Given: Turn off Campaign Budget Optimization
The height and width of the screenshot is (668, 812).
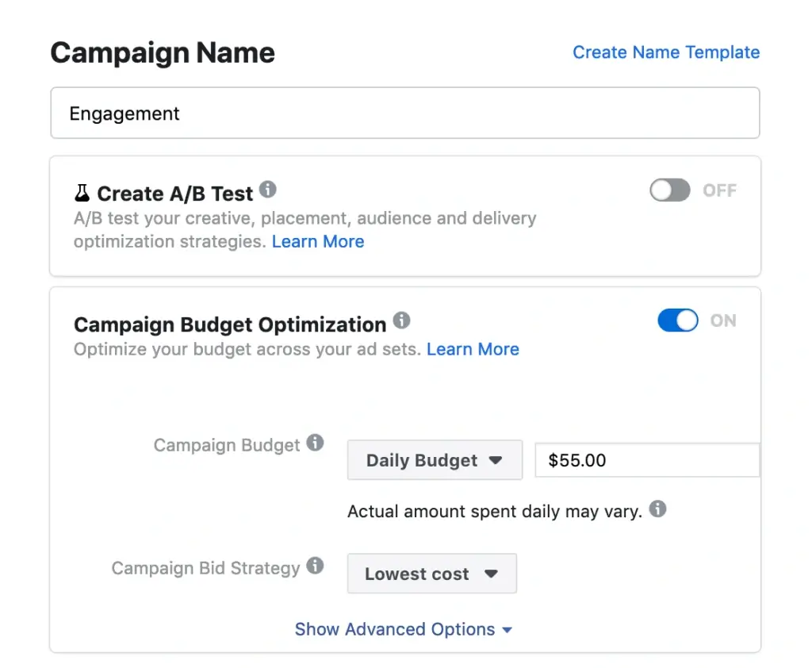Looking at the screenshot, I should (x=677, y=320).
